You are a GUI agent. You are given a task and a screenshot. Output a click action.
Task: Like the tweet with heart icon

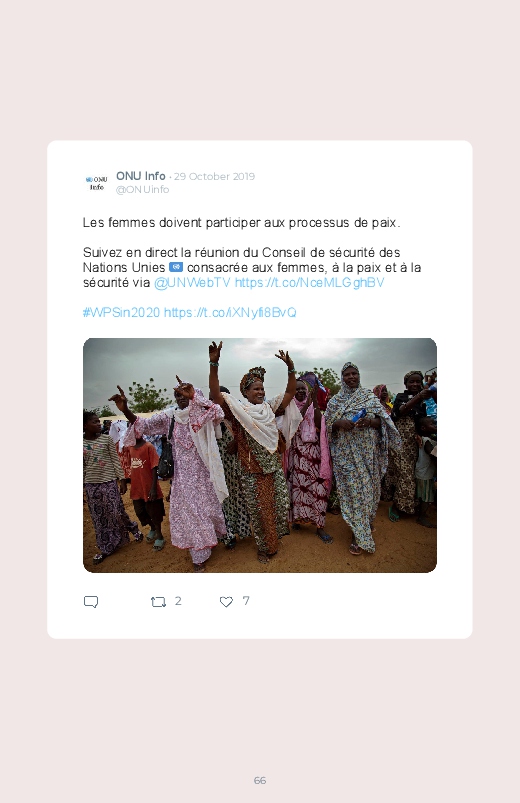pos(226,602)
